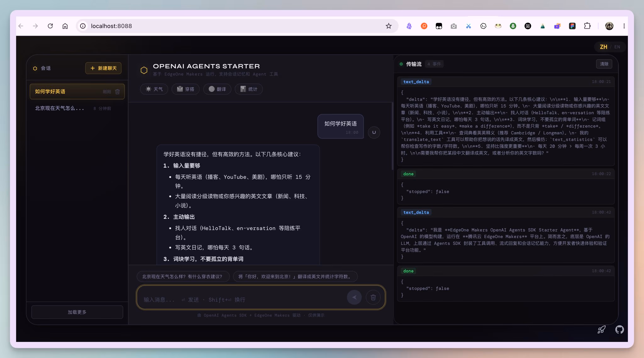Click the 如何学好英语 user message bubble
Screen dimensions: 644x358
[341, 126]
